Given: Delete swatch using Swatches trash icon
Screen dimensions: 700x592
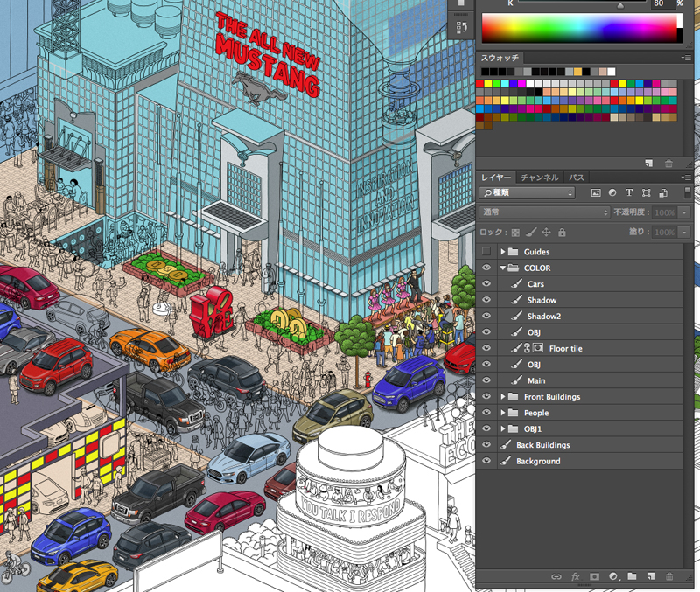Looking at the screenshot, I should [x=668, y=164].
